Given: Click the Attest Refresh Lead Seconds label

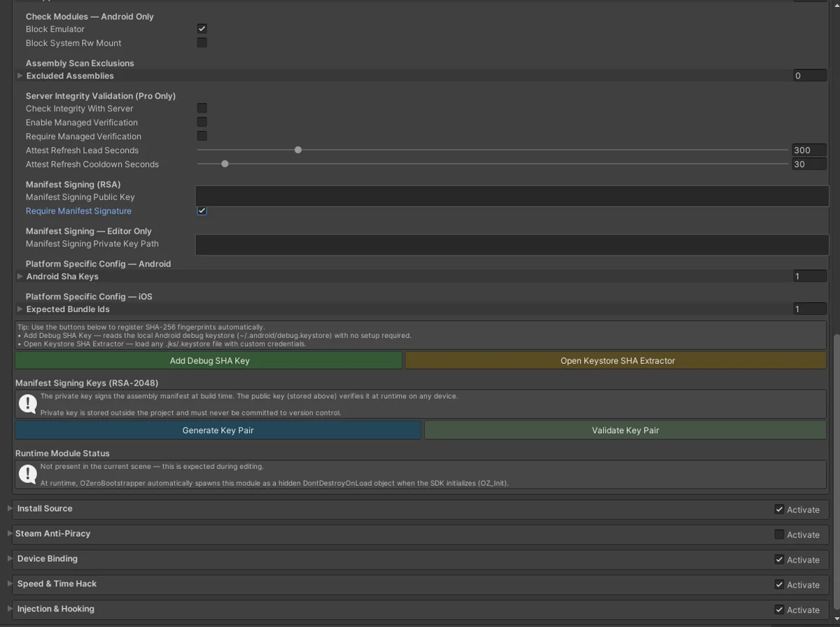Looking at the screenshot, I should coord(82,150).
